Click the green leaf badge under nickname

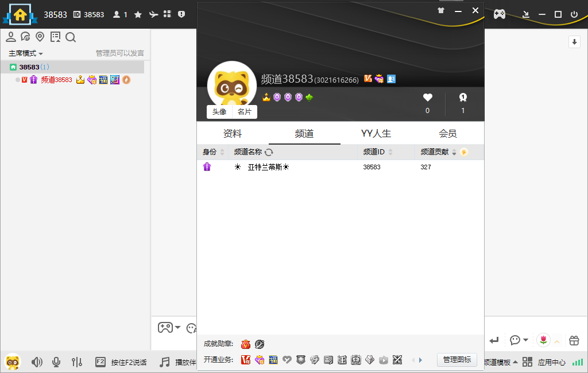(x=310, y=98)
